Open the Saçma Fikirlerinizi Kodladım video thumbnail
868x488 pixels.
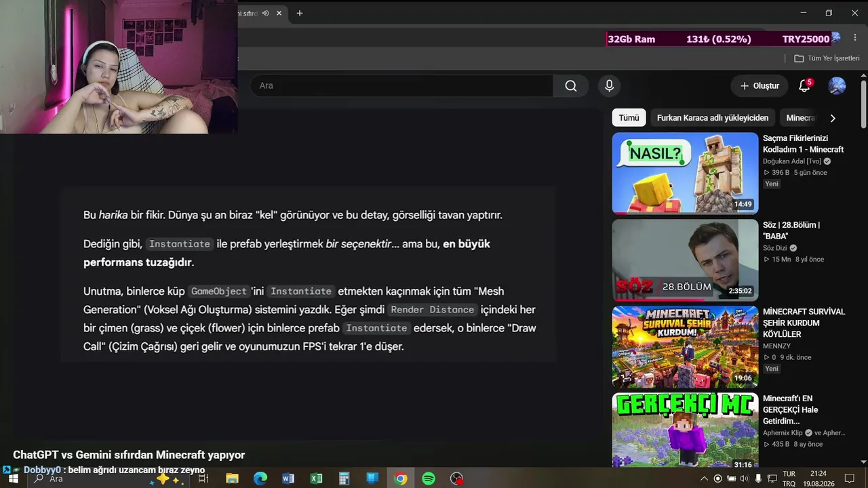click(x=685, y=173)
